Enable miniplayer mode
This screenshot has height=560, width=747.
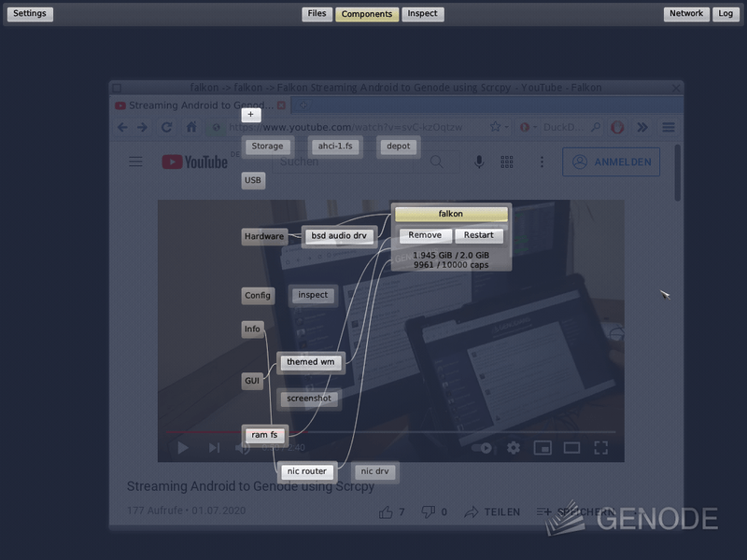pos(543,448)
